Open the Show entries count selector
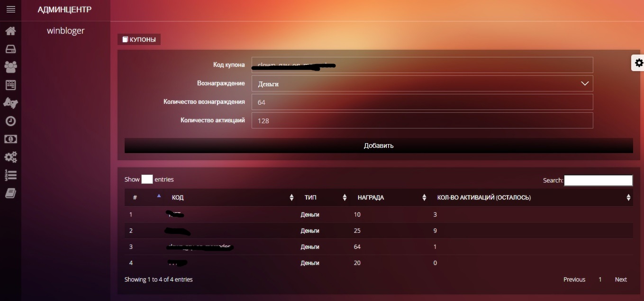The image size is (644, 301). [x=147, y=180]
